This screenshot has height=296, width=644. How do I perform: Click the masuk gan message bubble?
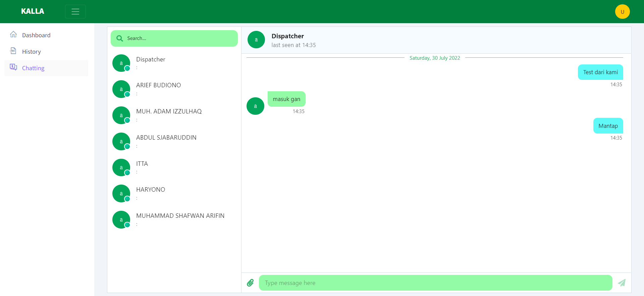(286, 99)
